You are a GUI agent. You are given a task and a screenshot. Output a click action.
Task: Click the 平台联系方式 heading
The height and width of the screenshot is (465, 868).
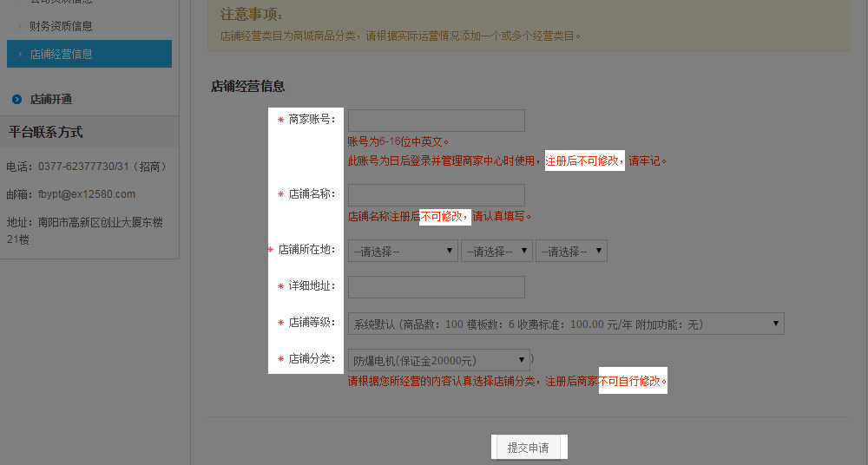[46, 133]
